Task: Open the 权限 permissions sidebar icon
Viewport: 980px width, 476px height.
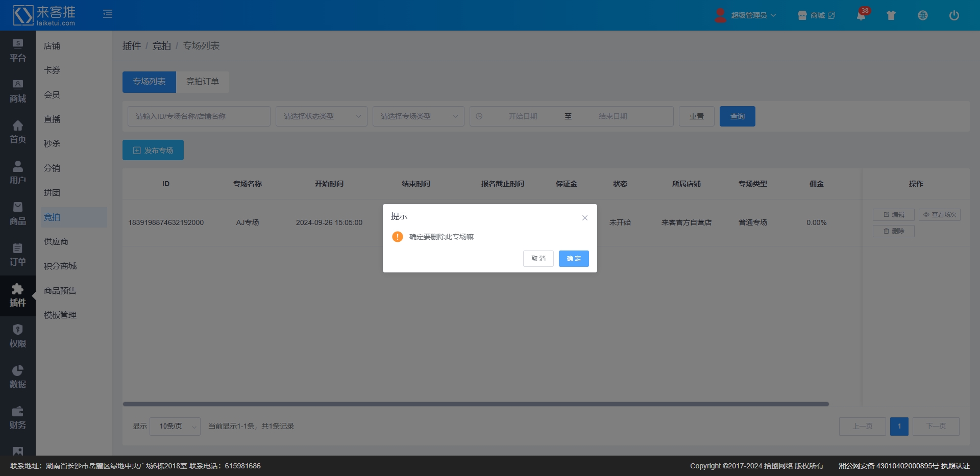Action: point(18,336)
